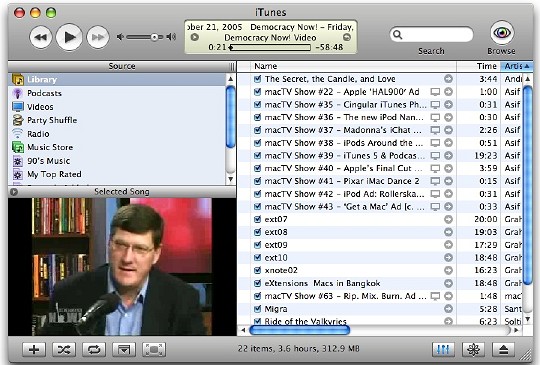
Task: Click the playback progress bar
Action: point(270,48)
